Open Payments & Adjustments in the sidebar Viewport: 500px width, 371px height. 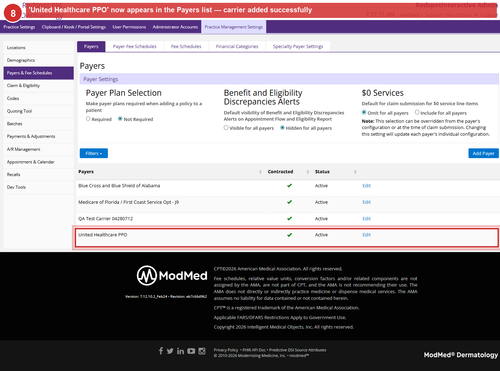click(39, 136)
